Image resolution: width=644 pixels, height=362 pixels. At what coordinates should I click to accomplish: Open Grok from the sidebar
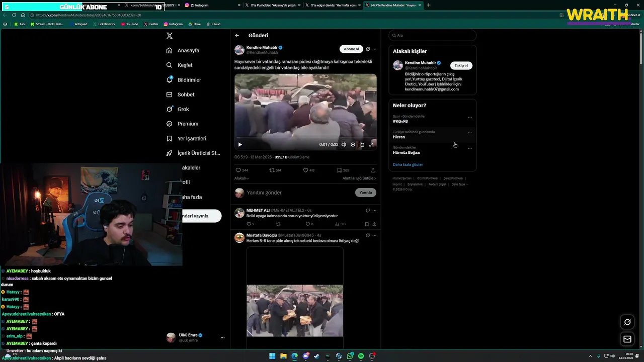[178, 109]
